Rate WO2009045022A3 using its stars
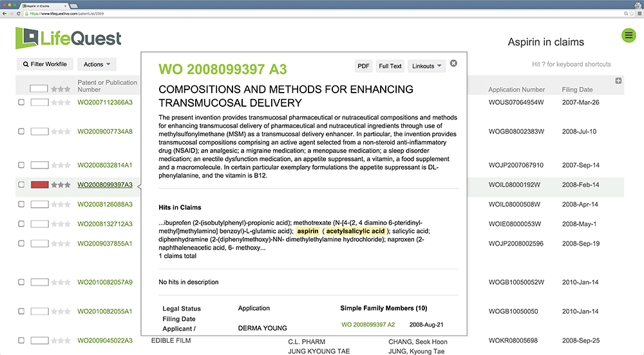This screenshot has height=355, width=644. [x=61, y=341]
